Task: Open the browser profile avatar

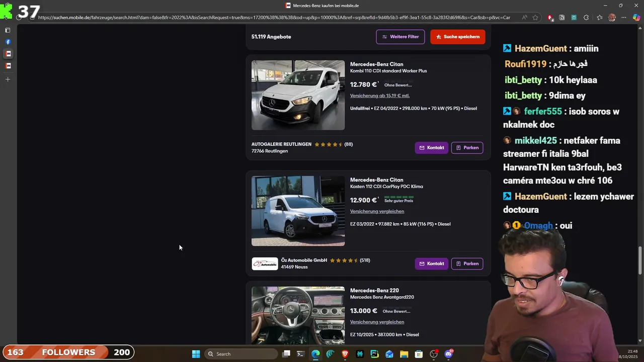Action: [612, 18]
